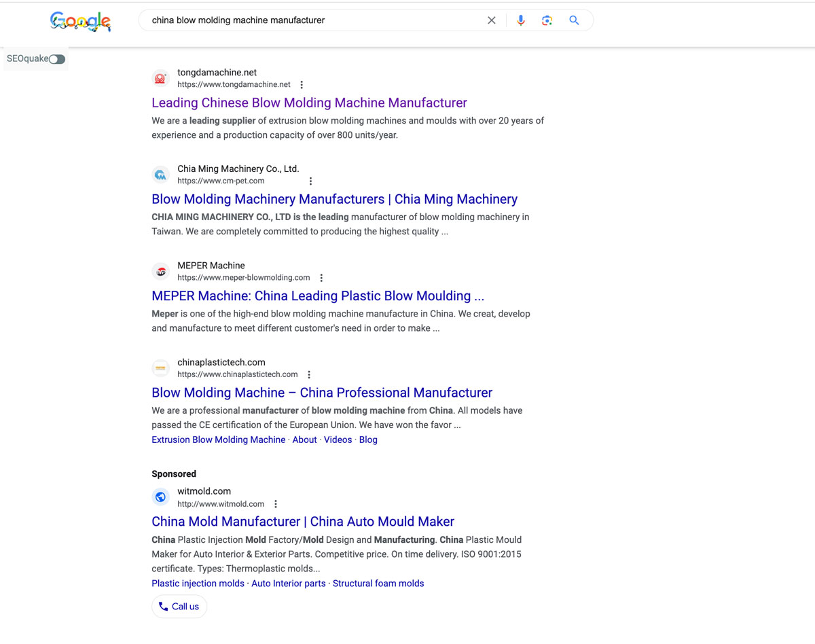The height and width of the screenshot is (644, 815).
Task: Click the Google logo
Action: coord(80,21)
